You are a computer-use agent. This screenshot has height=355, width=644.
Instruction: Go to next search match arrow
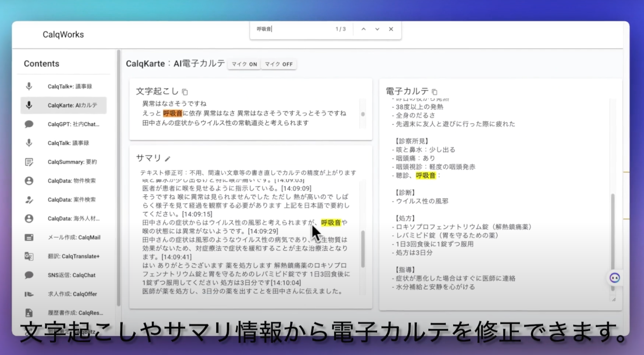[x=377, y=29]
